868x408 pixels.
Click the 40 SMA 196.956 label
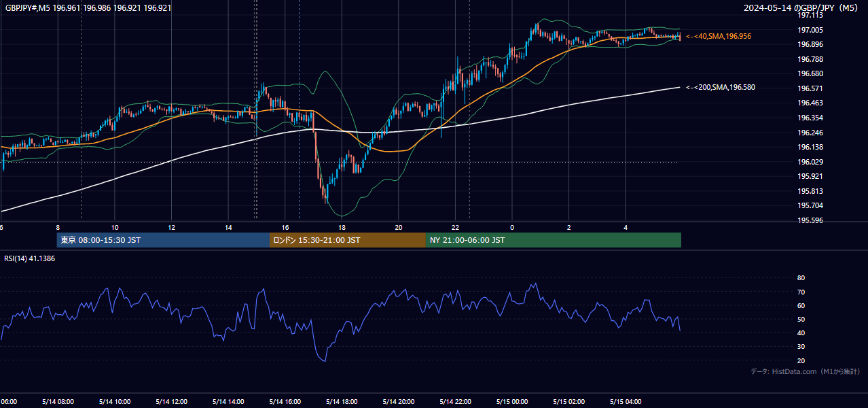719,36
